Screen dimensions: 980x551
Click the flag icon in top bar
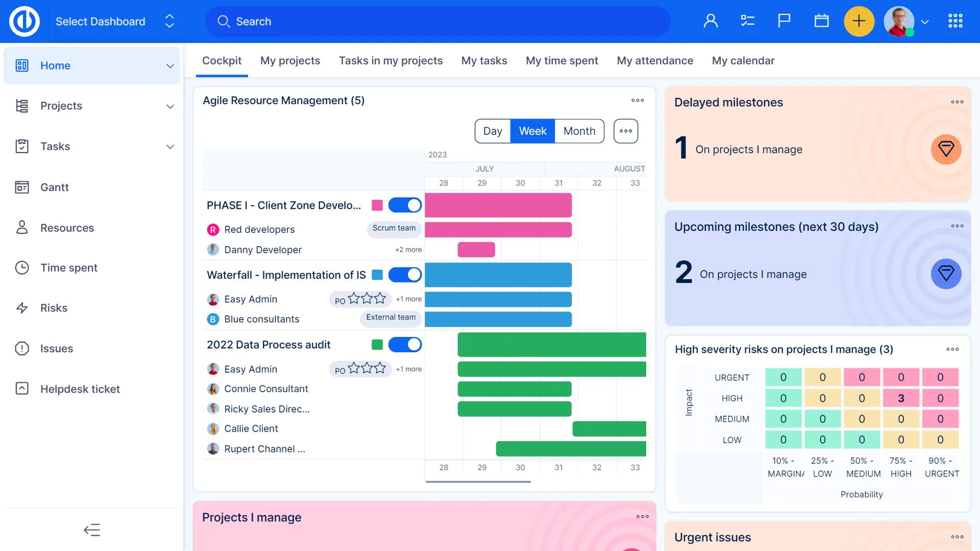point(784,21)
